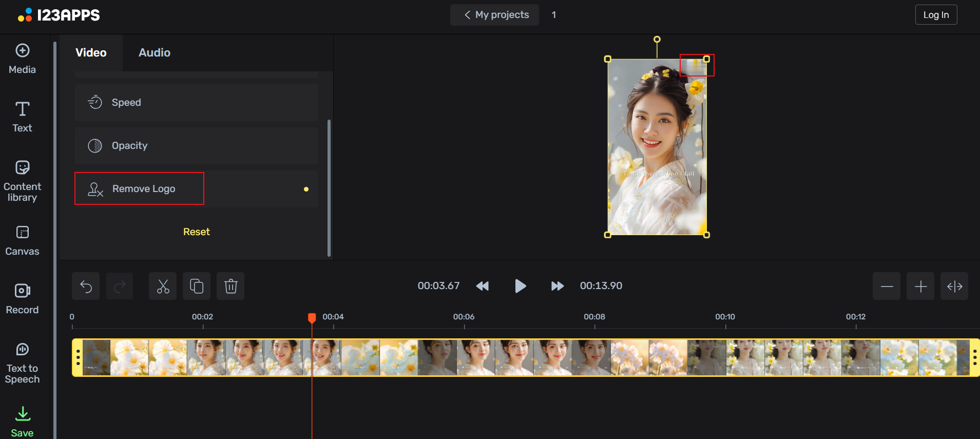
Task: Switch to the Video tab
Action: click(x=91, y=53)
